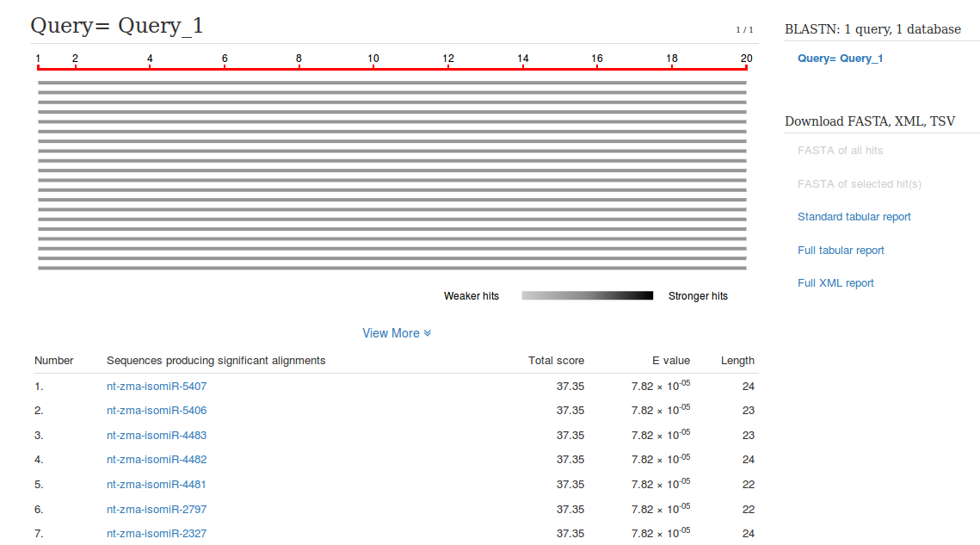The width and height of the screenshot is (980, 545).
Task: Click the E value column header
Action: [670, 361]
